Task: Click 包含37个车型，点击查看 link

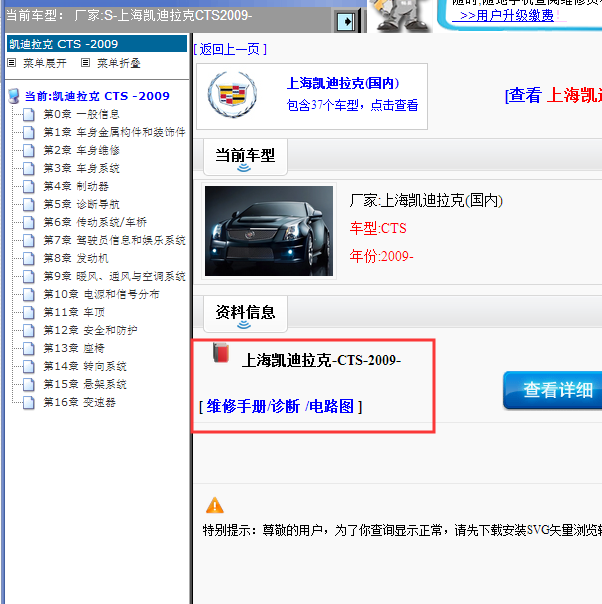Action: (352, 105)
